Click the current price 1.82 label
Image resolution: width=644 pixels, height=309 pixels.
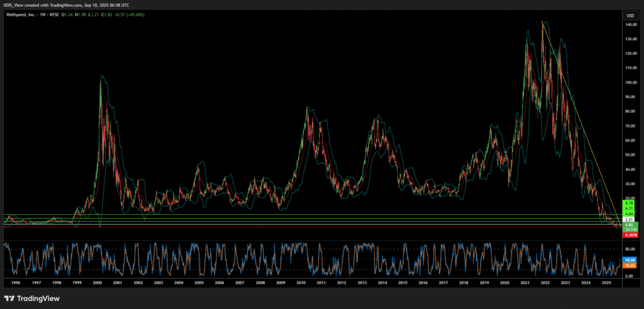[629, 224]
